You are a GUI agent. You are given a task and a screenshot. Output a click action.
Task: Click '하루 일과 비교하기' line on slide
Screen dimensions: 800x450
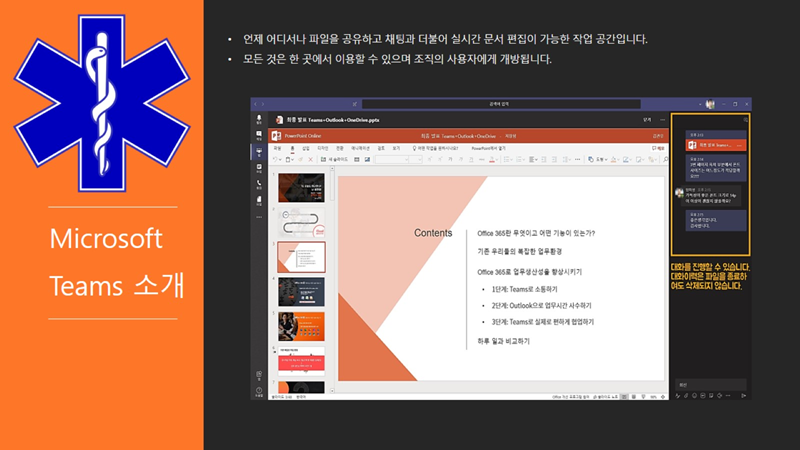pyautogui.click(x=504, y=341)
